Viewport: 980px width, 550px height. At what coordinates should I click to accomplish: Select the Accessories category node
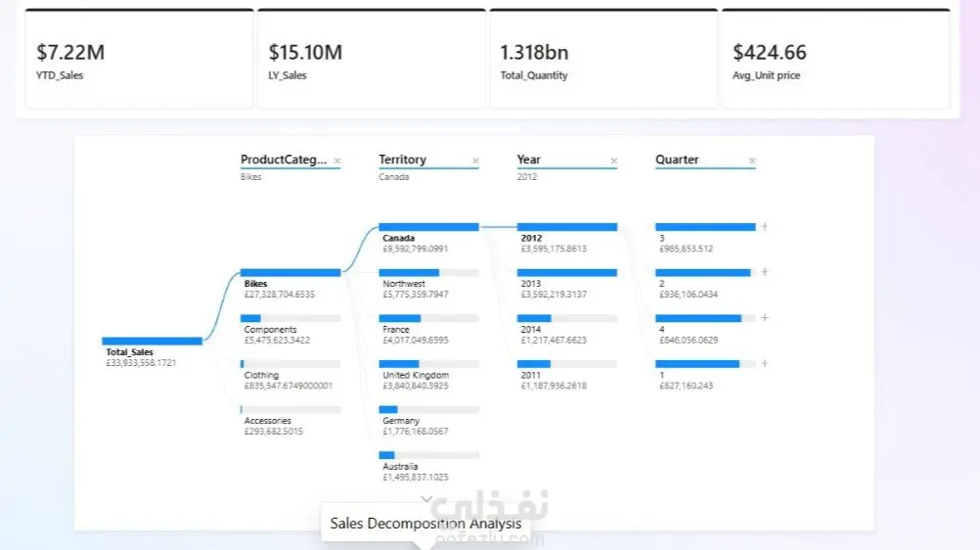290,420
